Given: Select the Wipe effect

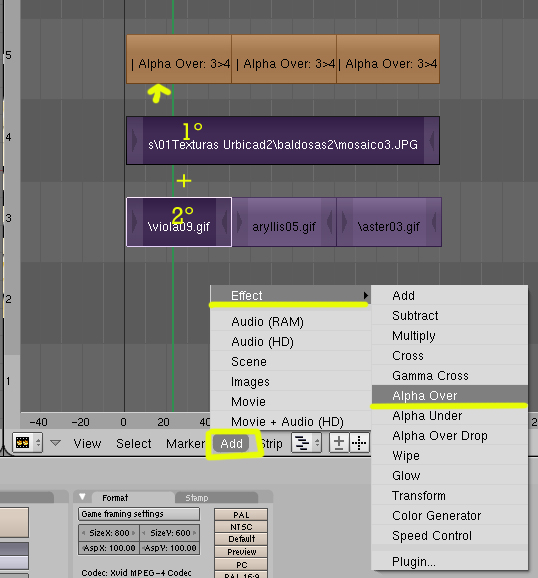Looking at the screenshot, I should click(450, 455).
